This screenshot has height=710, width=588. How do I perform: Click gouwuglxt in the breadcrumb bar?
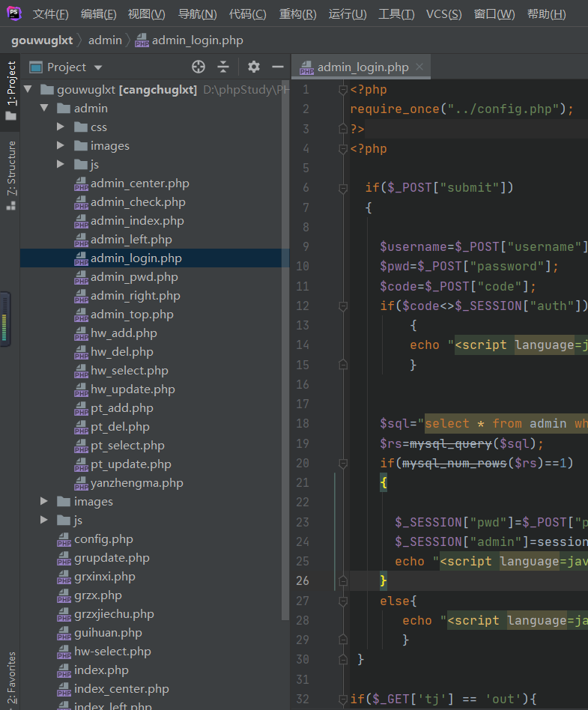(42, 40)
